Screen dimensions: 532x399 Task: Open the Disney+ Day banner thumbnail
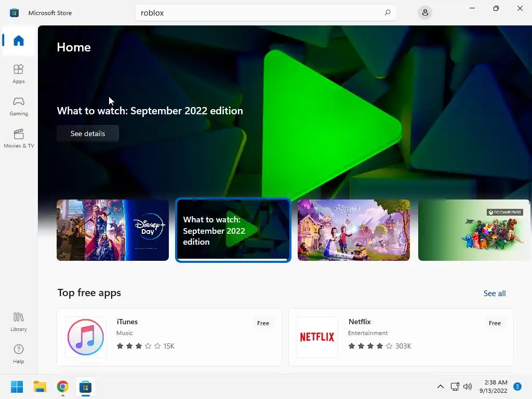(x=113, y=230)
